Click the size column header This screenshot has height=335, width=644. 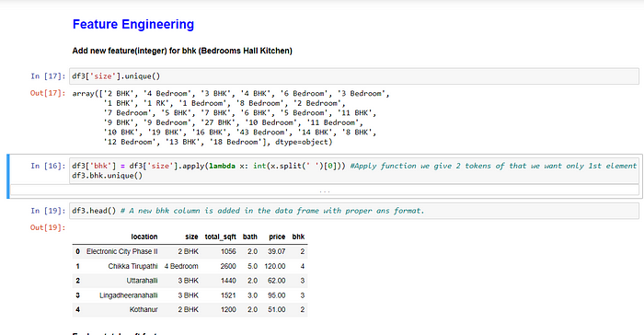191,237
